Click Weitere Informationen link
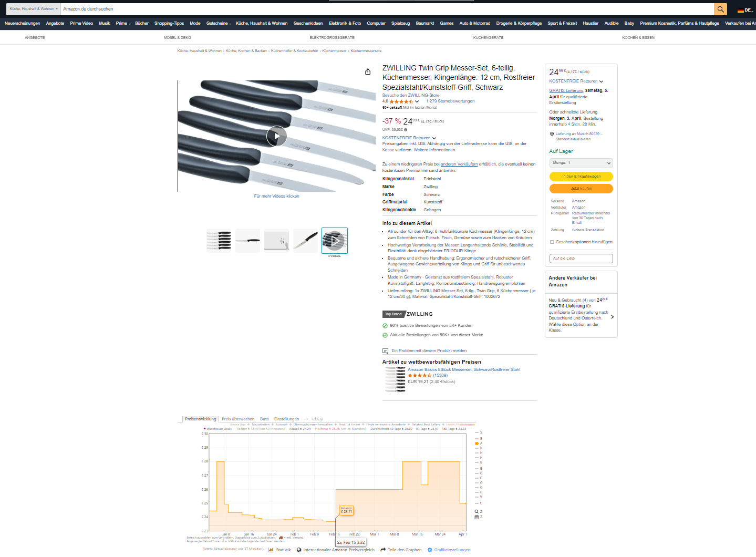 (434, 150)
